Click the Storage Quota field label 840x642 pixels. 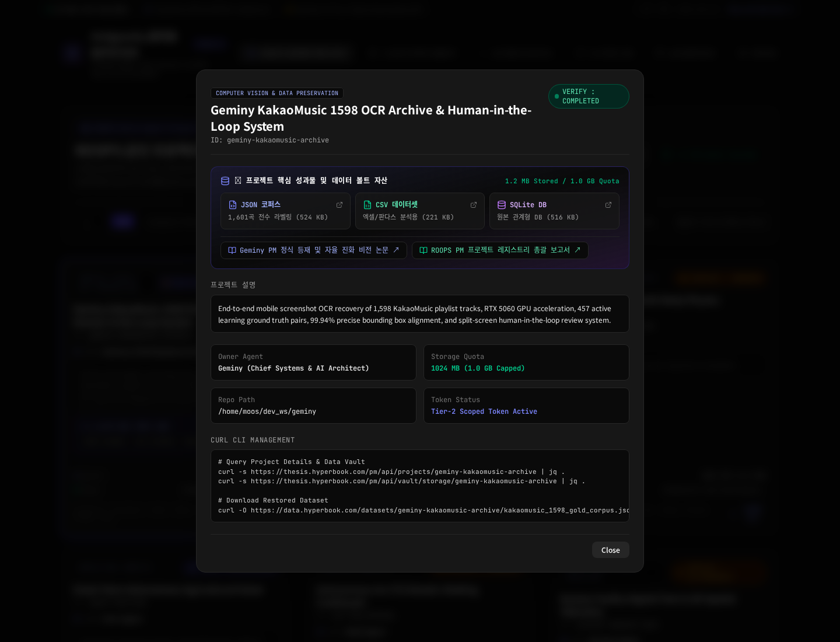(x=457, y=357)
